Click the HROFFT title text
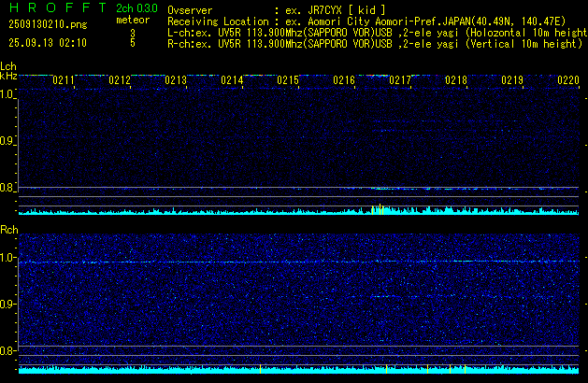Image resolution: width=588 pixels, height=383 pixels. point(58,7)
